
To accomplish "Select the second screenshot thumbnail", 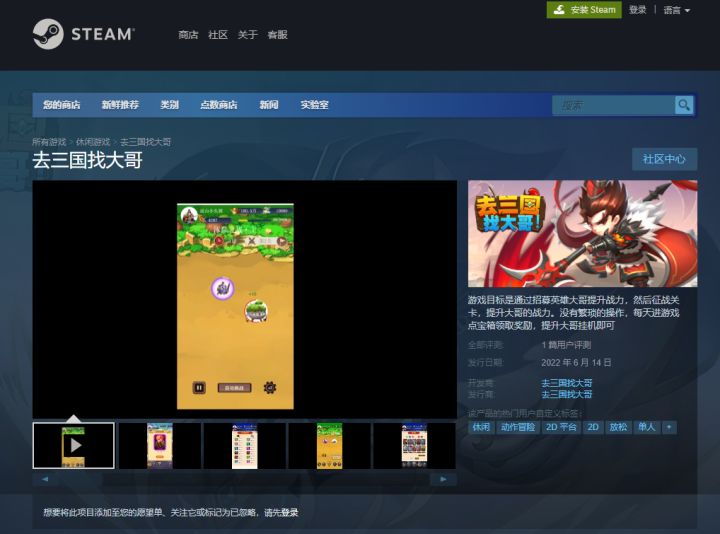I will click(159, 445).
